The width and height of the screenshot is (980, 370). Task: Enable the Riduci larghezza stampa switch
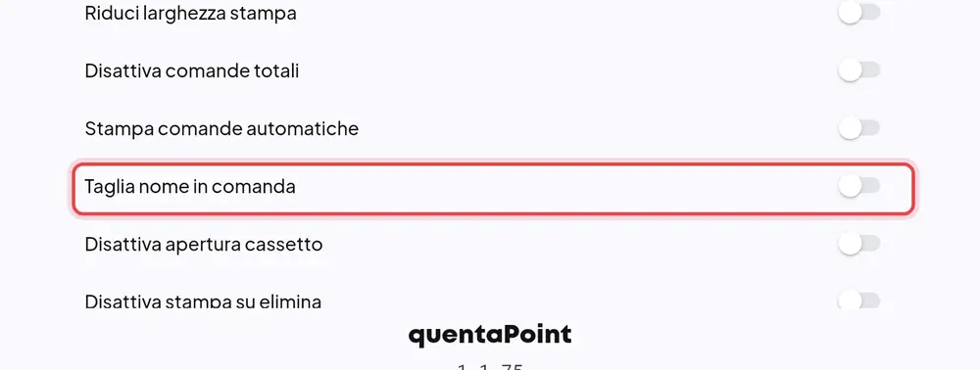859,13
